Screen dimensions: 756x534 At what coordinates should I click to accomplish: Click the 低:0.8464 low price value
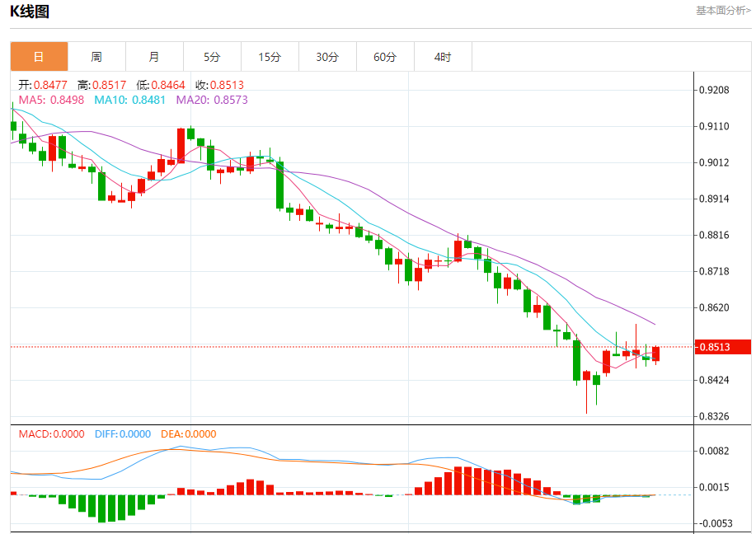pyautogui.click(x=161, y=86)
